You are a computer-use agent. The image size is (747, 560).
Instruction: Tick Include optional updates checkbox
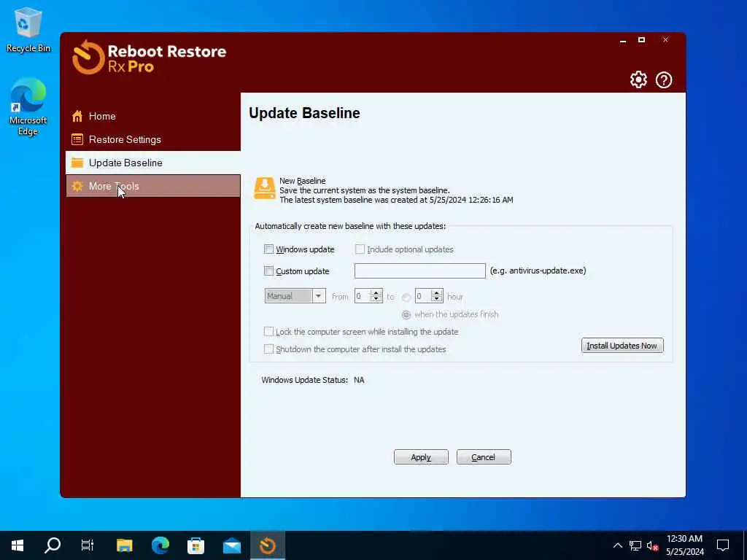360,249
